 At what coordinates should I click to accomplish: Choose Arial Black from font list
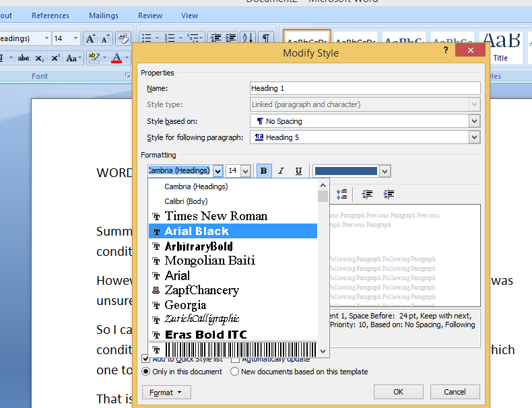tap(233, 231)
